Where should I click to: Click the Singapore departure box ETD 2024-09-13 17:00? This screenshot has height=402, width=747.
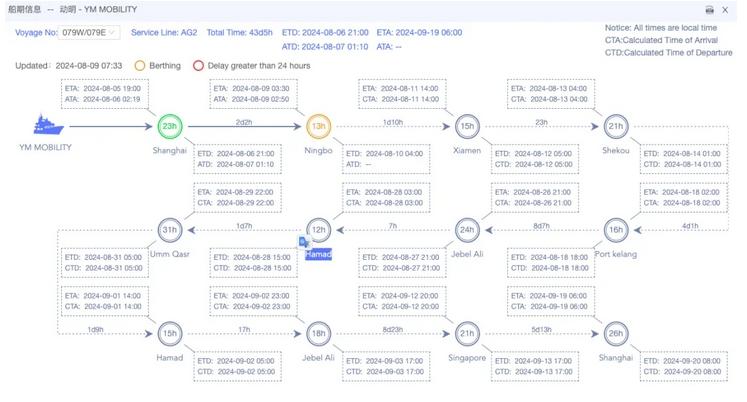(535, 366)
